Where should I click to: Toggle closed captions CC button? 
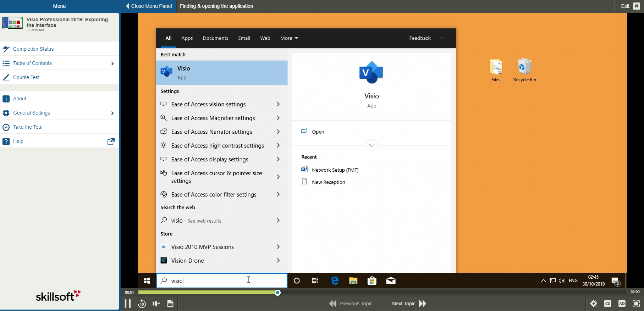pos(608,304)
